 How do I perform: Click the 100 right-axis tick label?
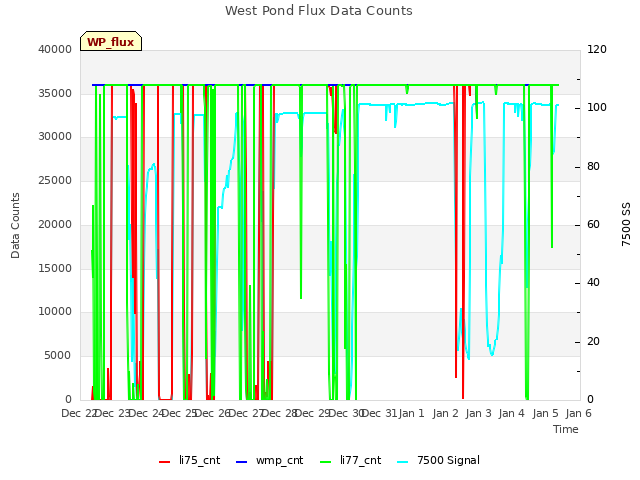pos(597,108)
